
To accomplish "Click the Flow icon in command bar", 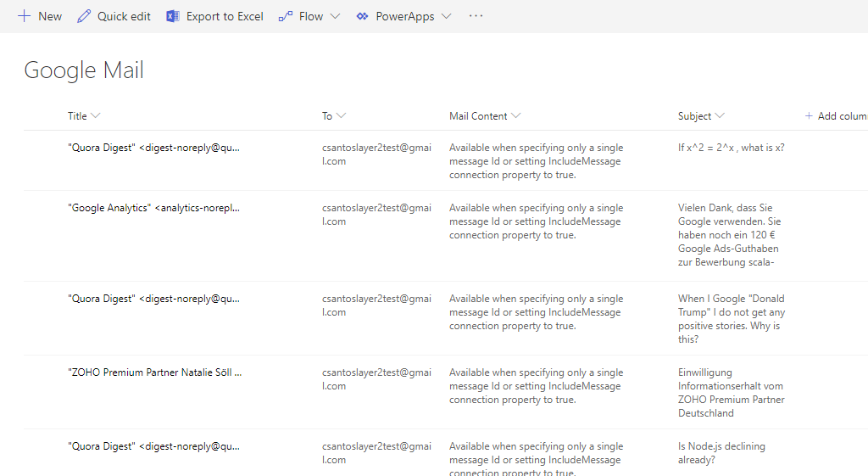I will [286, 16].
